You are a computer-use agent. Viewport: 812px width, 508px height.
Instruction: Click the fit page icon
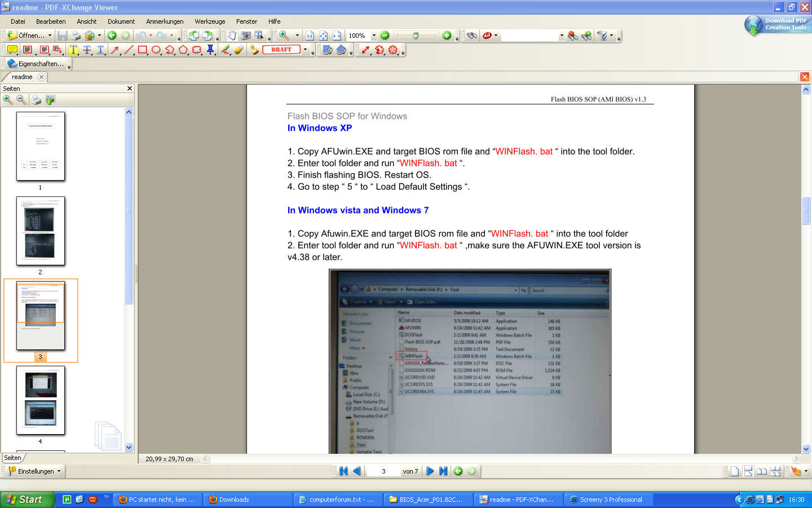323,36
